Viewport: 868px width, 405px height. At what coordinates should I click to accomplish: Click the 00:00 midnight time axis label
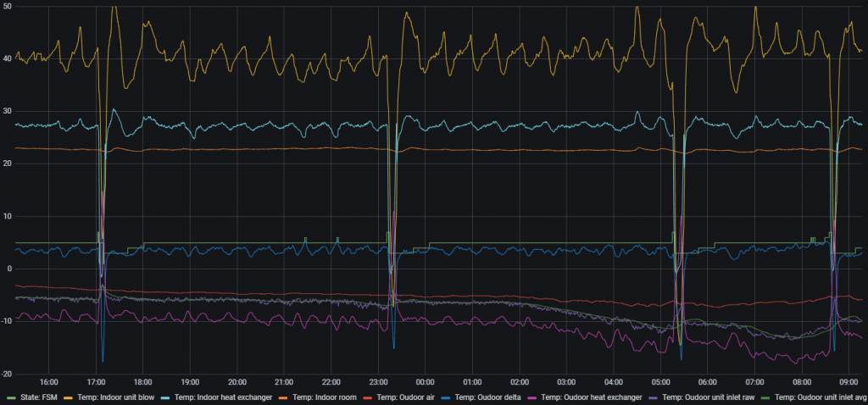tap(425, 380)
